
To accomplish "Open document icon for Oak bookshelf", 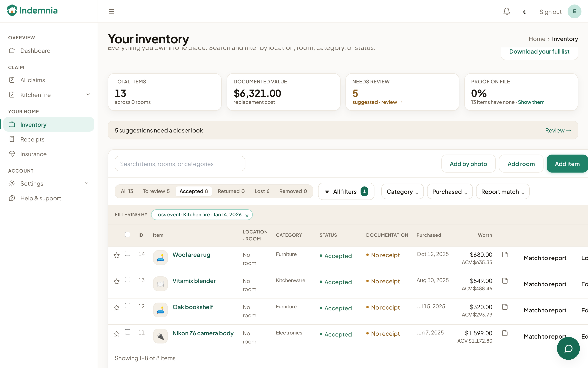I will (x=505, y=307).
